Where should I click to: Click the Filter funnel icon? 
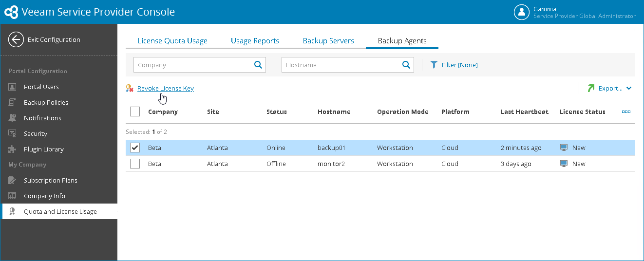434,65
